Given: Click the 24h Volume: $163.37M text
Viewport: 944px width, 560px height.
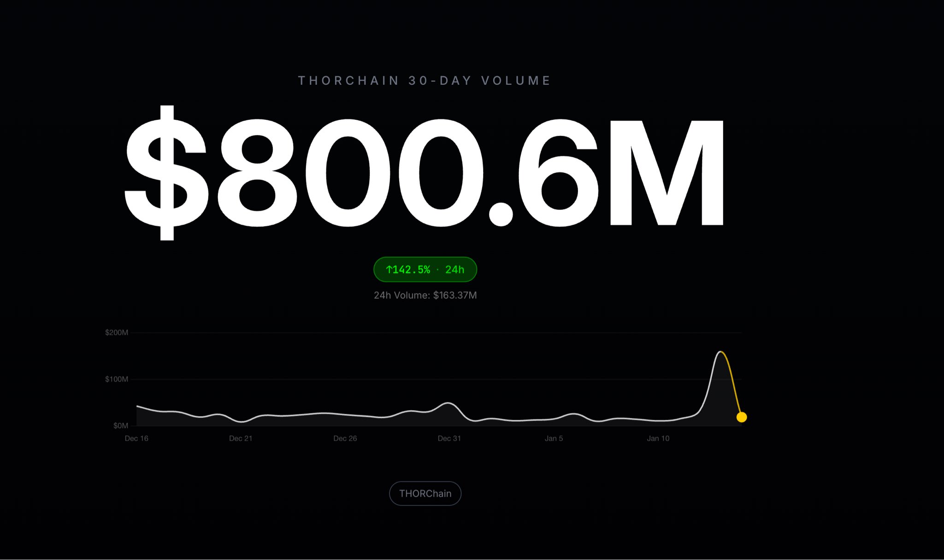Looking at the screenshot, I should click(x=425, y=295).
